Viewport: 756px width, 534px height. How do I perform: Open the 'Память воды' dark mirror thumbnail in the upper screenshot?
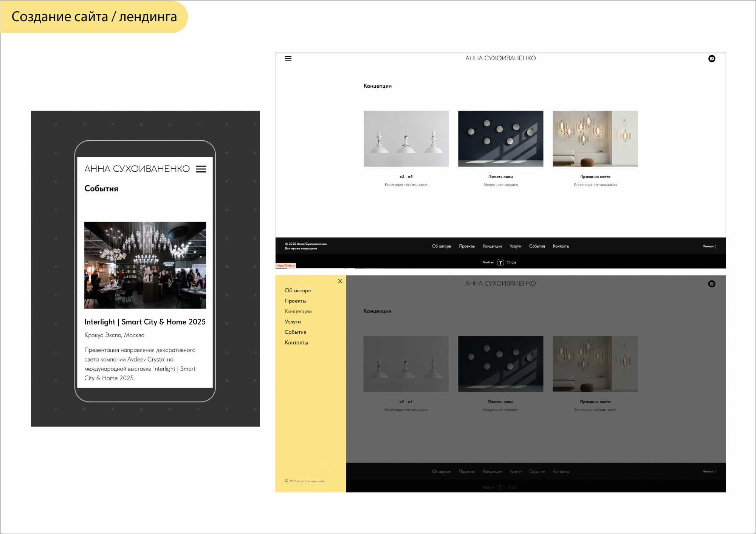point(500,138)
